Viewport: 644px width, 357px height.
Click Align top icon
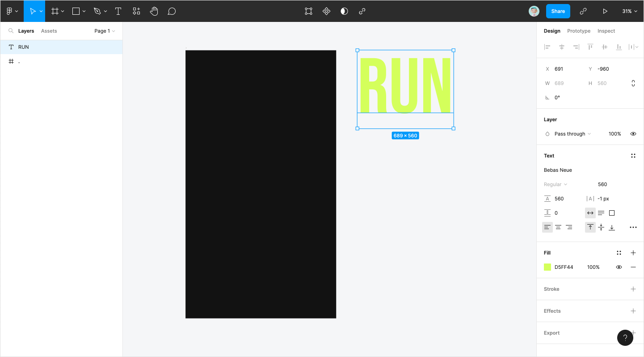click(x=590, y=47)
